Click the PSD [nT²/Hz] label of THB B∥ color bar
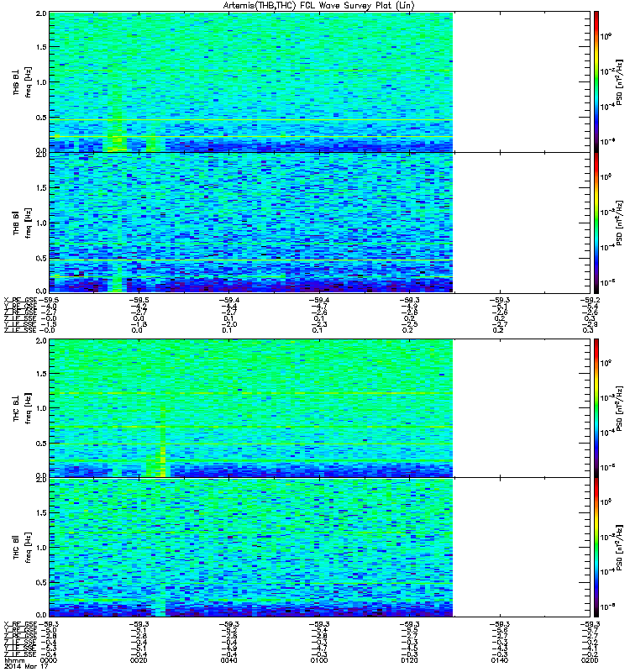630x672 pixels. click(620, 223)
